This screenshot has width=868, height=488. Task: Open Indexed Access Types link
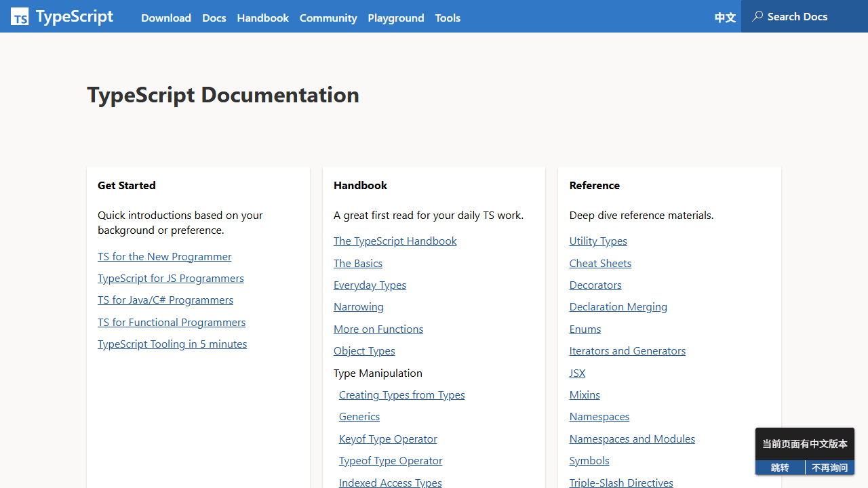391,483
